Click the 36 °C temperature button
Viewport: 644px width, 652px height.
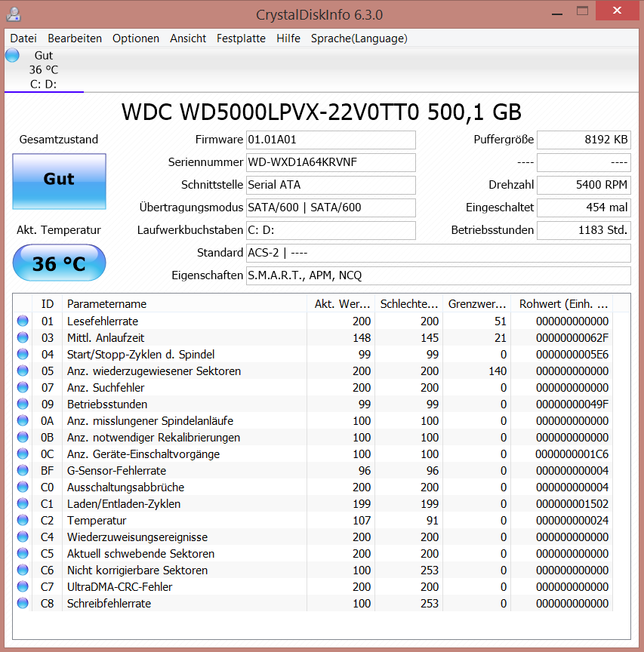[59, 263]
